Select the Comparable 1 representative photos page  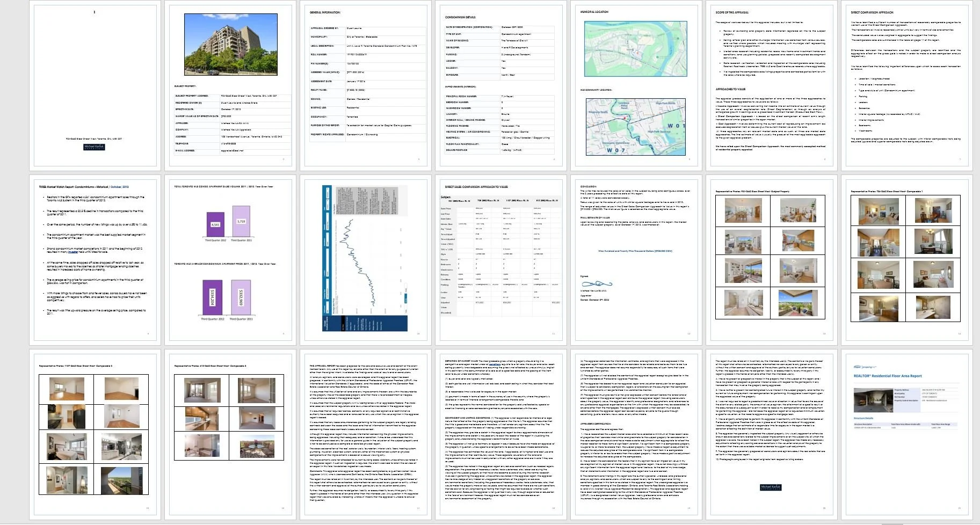907,260
